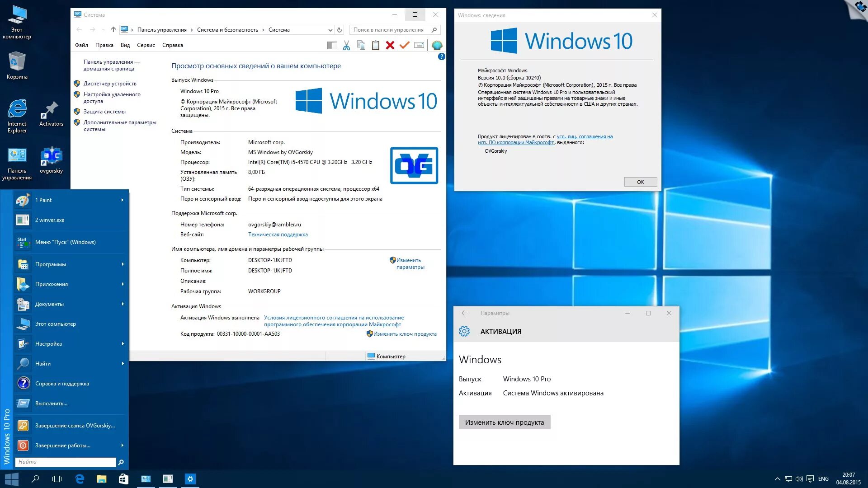
Task: Click the taskbar search magnifier icon
Action: 35,479
